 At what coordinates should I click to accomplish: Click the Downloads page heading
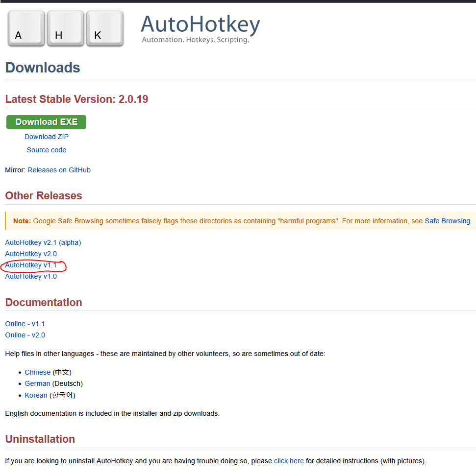(x=43, y=68)
